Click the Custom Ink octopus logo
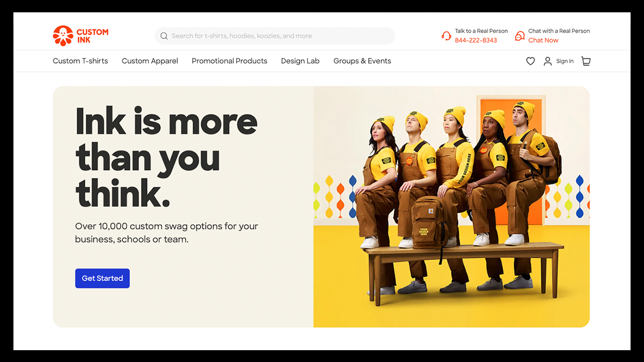Image resolution: width=644 pixels, height=362 pixels. click(x=63, y=35)
